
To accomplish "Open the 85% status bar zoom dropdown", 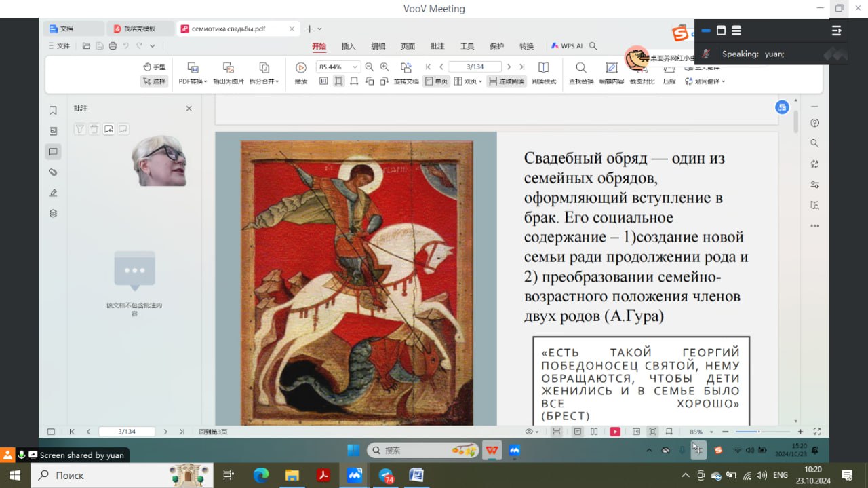I will 701,432.
